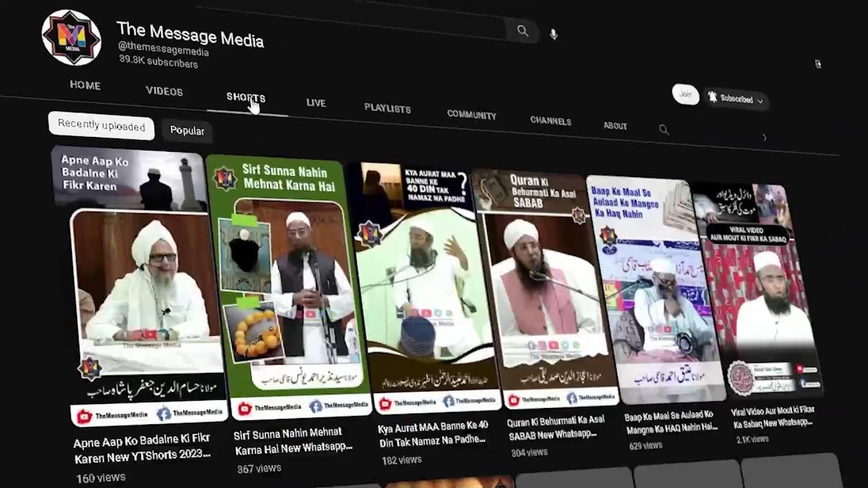Activate voice search microphone icon
868x488 pixels.
553,34
